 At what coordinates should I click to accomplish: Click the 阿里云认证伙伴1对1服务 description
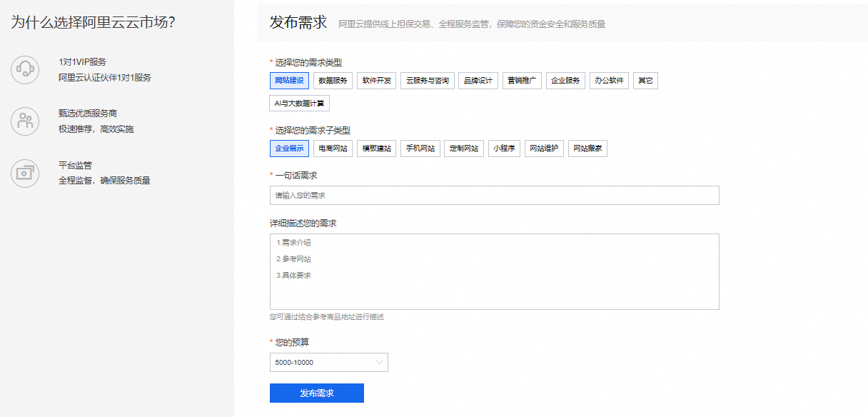click(x=105, y=78)
